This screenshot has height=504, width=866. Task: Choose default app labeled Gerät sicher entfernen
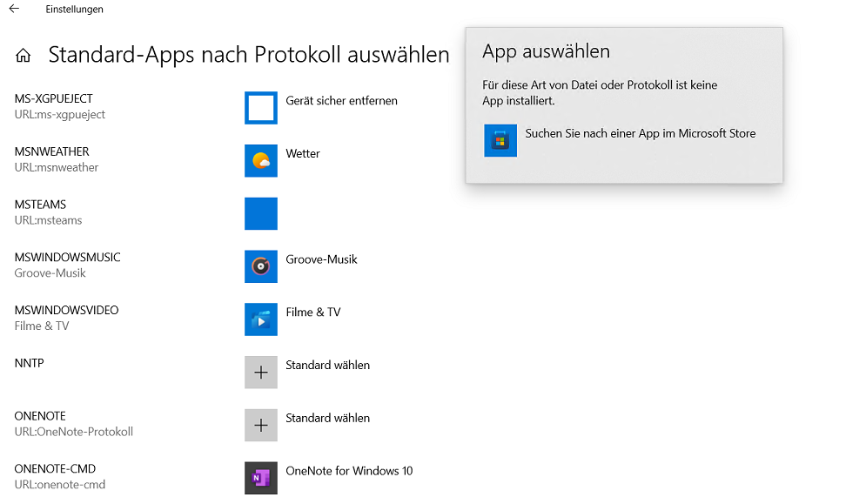(341, 101)
